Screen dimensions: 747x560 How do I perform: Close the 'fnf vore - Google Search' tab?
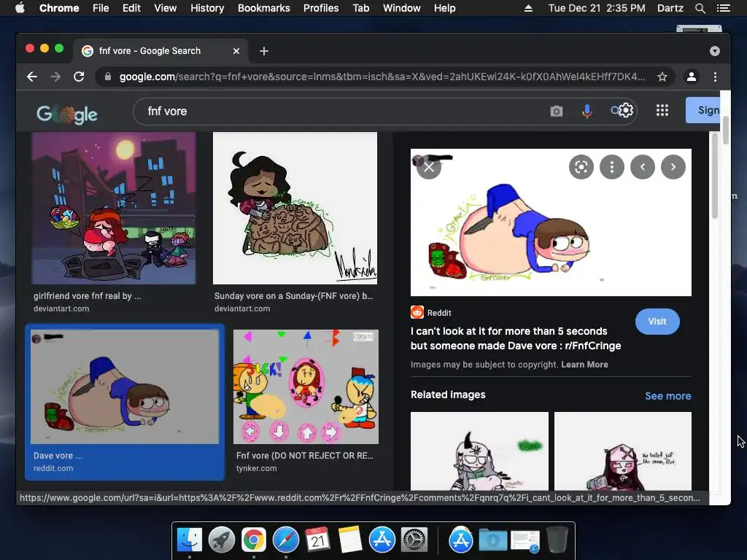(x=236, y=51)
